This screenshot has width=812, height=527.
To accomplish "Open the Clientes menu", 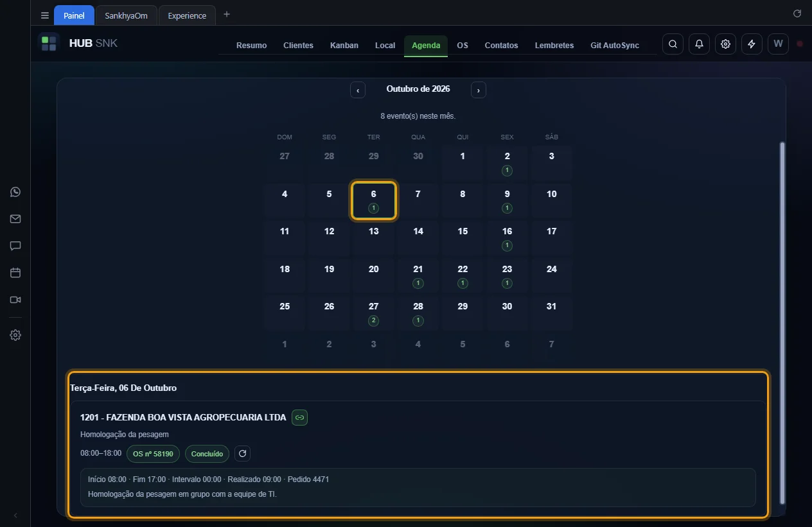I will pos(298,46).
